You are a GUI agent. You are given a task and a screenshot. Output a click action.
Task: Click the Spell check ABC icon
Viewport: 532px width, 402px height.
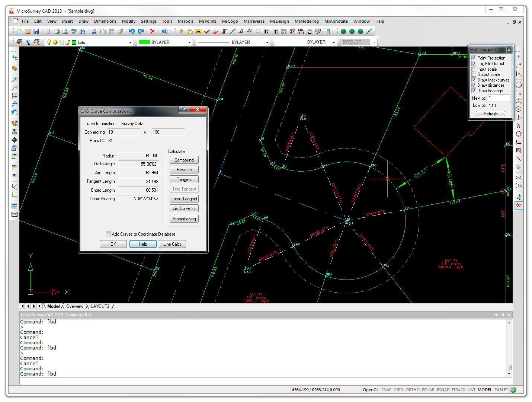click(x=74, y=32)
